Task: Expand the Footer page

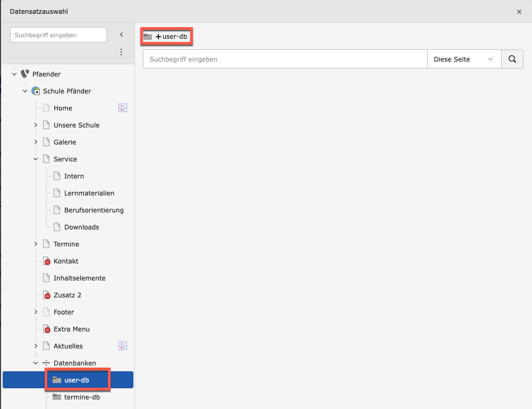Action: coord(36,312)
